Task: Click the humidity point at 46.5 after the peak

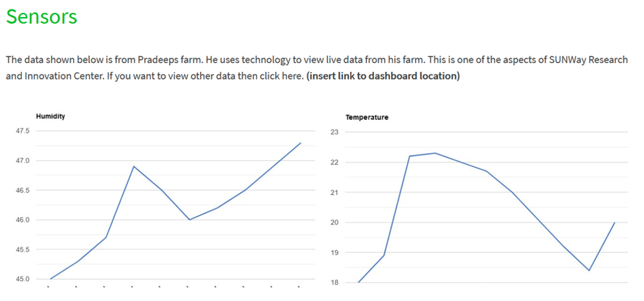Action: (162, 190)
